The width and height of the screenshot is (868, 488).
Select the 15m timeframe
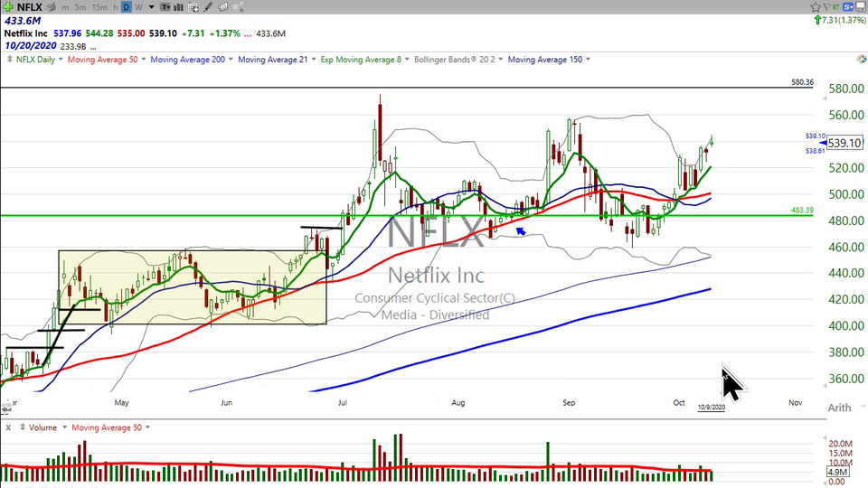pos(99,7)
